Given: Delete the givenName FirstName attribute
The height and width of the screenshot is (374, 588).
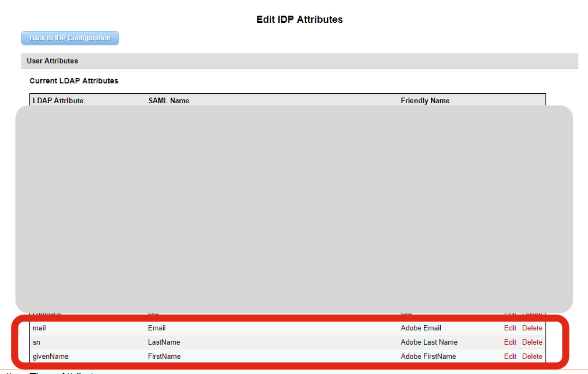Looking at the screenshot, I should coord(532,356).
